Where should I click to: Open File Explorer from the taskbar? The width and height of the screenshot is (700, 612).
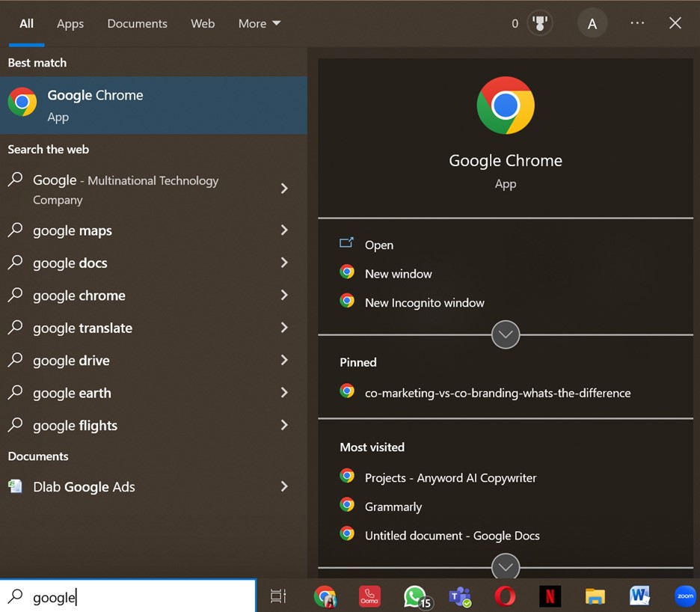(595, 596)
